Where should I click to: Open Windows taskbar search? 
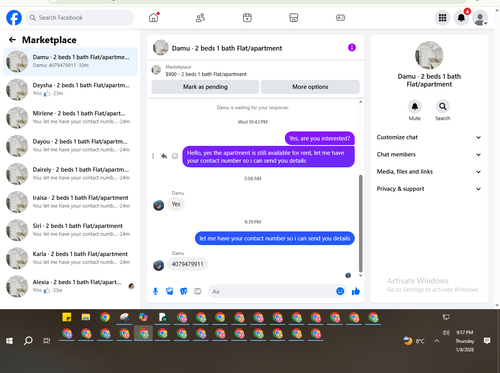click(28, 341)
